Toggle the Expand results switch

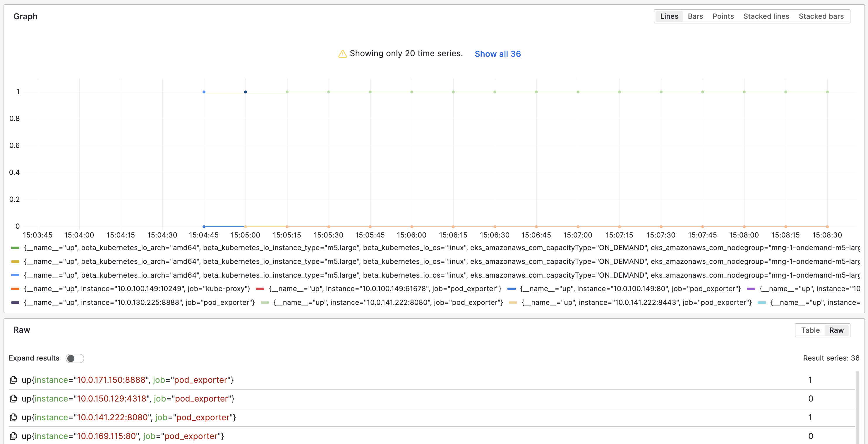pos(74,358)
